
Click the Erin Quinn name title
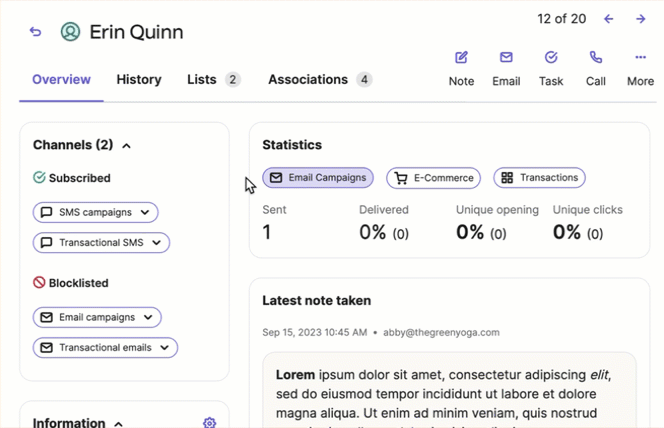tap(136, 32)
